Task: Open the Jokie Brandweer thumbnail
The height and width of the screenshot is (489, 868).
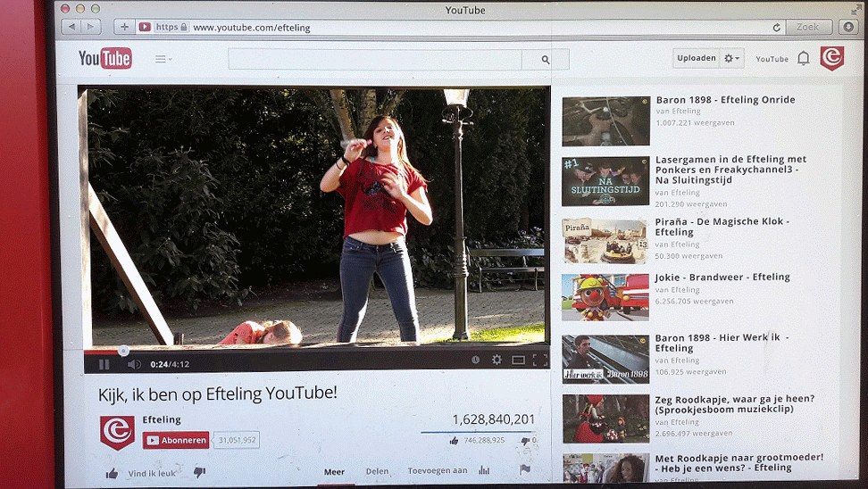Action: [x=605, y=298]
